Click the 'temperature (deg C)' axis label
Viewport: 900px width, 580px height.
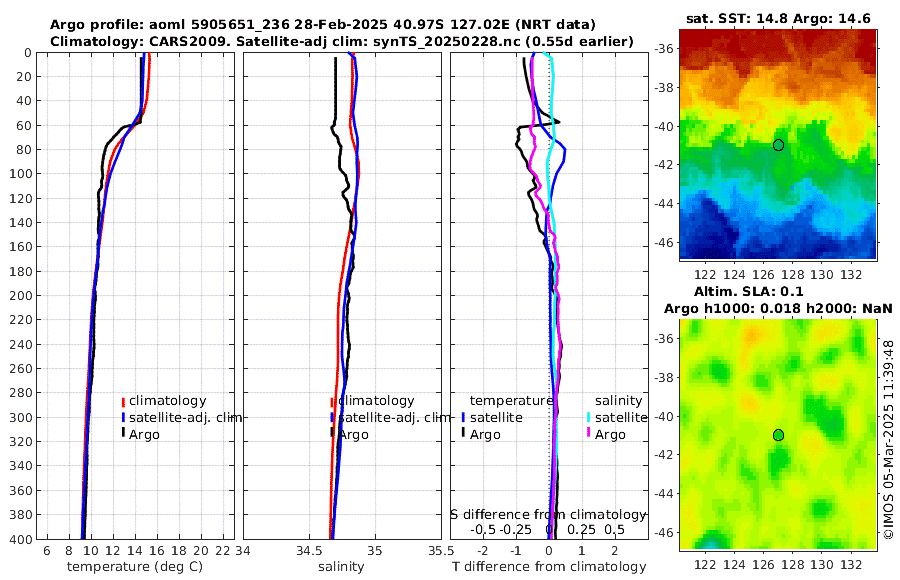[x=135, y=566]
